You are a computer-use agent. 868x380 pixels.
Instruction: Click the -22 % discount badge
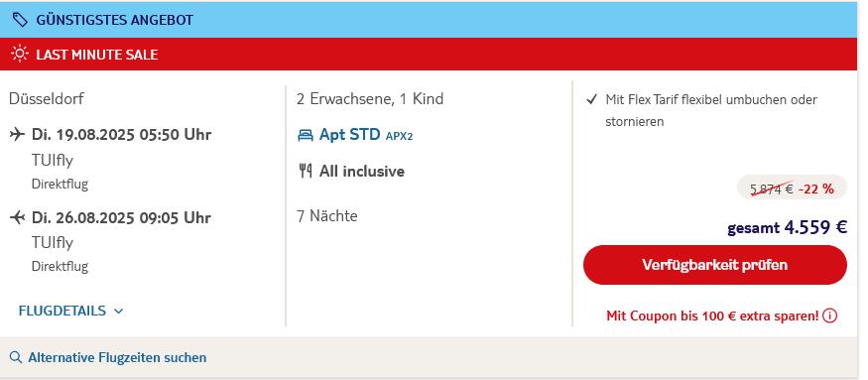click(816, 189)
